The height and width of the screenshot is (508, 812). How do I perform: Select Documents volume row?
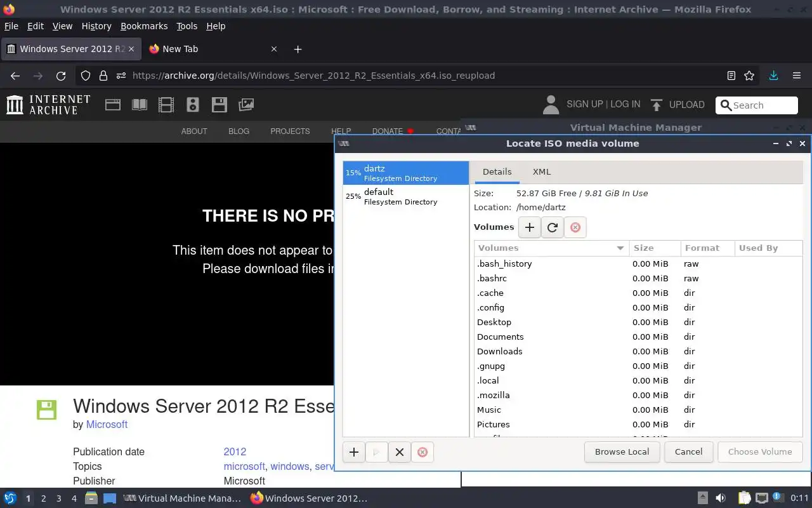click(638, 337)
